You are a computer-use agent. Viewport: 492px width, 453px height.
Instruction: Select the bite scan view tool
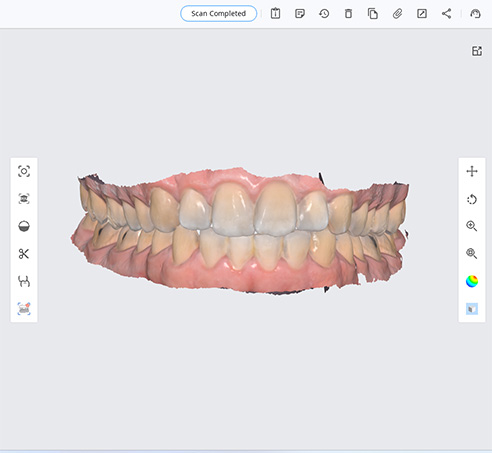pyautogui.click(x=24, y=199)
